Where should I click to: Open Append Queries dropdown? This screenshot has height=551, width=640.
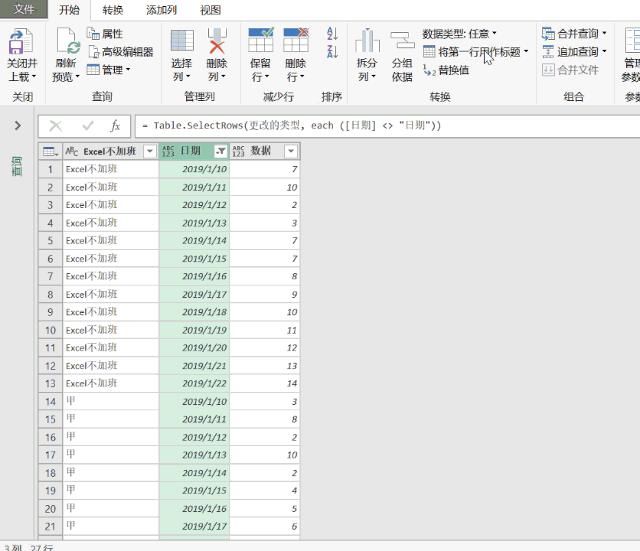[x=574, y=52]
